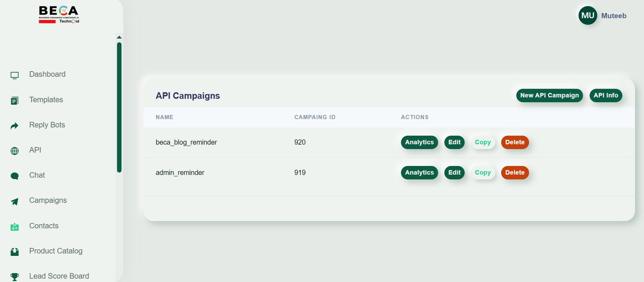The height and width of the screenshot is (282, 644).
Task: Click the Reply Bots arrow icon
Action: pyautogui.click(x=14, y=126)
